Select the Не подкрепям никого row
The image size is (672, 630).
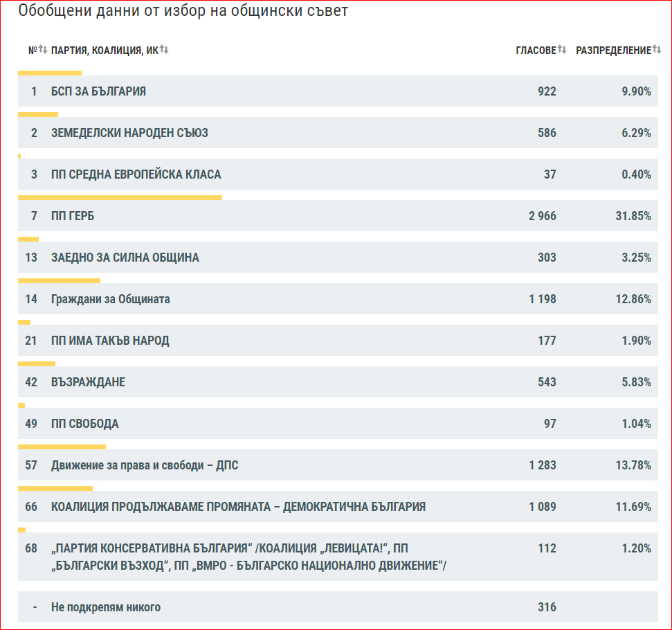click(x=106, y=607)
